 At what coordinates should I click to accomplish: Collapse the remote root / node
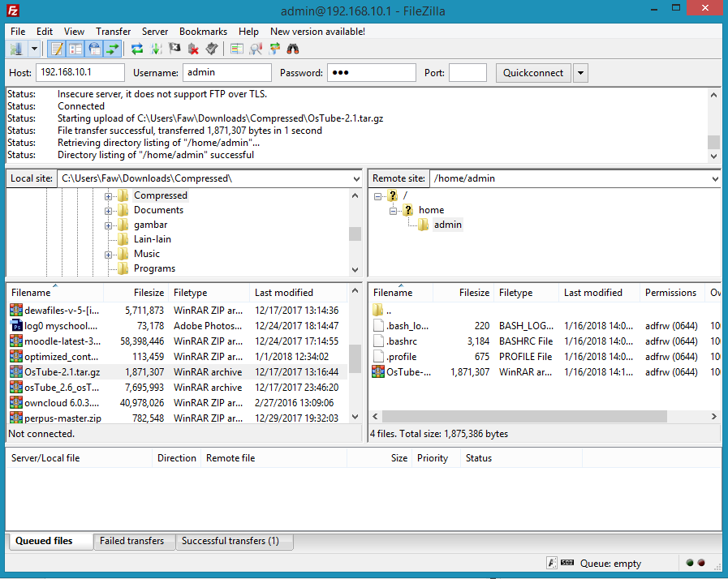pyautogui.click(x=377, y=196)
